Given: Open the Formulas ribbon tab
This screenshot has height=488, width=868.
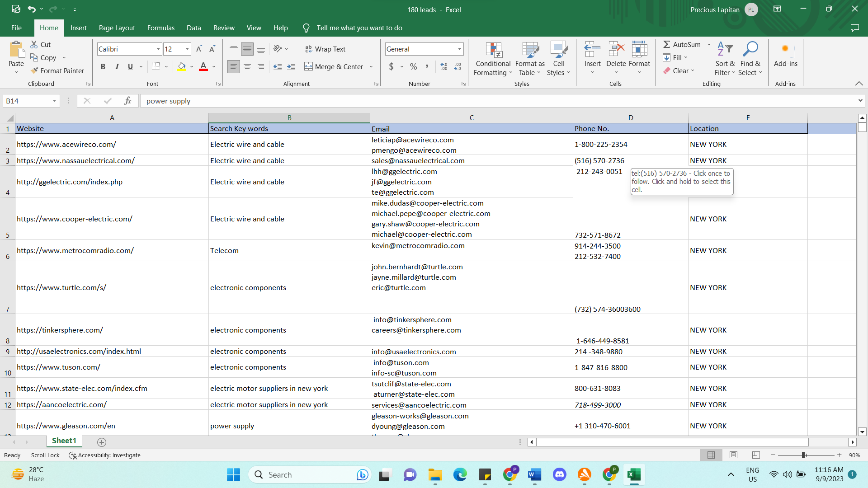Looking at the screenshot, I should click(x=160, y=28).
